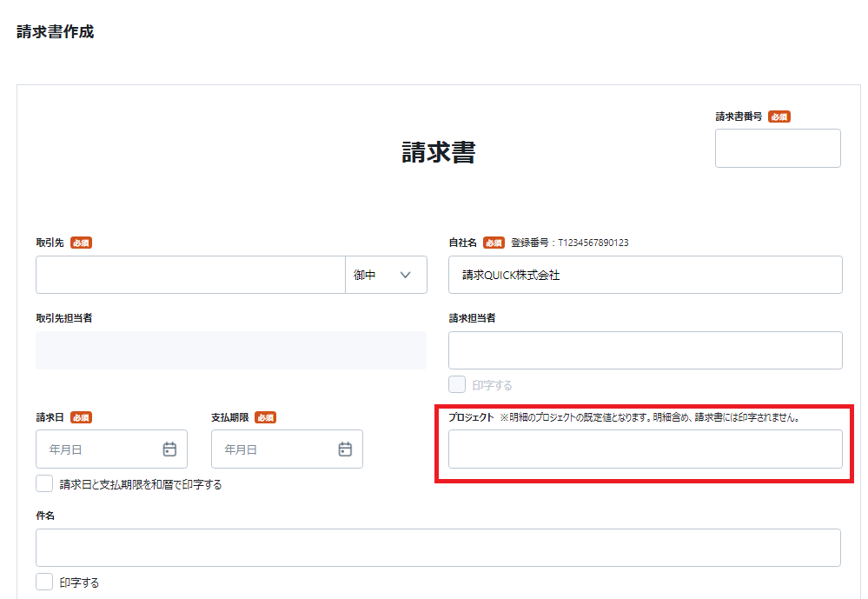Click the 必須 badge next to 支払期限
This screenshot has height=599, width=868.
click(266, 417)
